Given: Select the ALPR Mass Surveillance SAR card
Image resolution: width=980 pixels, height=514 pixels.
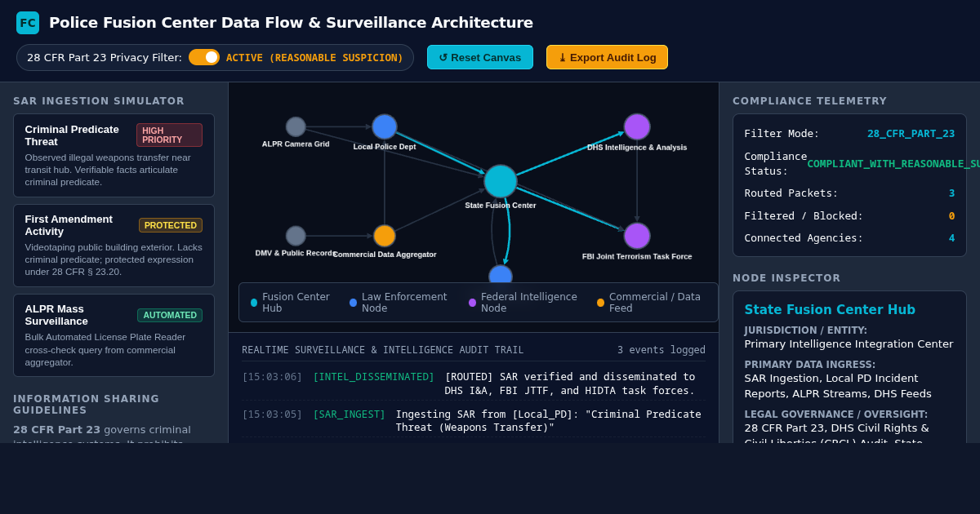Looking at the screenshot, I should pyautogui.click(x=114, y=335).
